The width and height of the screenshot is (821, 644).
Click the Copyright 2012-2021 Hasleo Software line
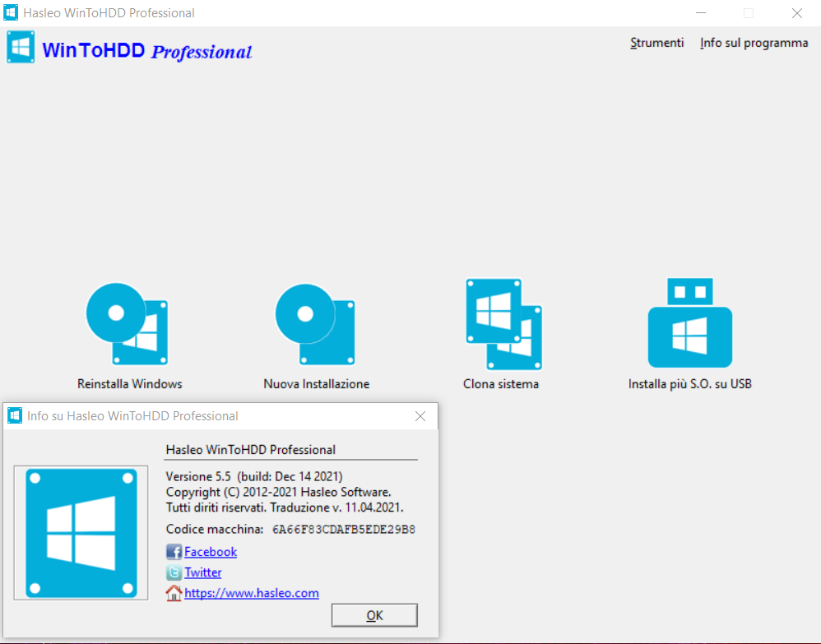(x=278, y=492)
